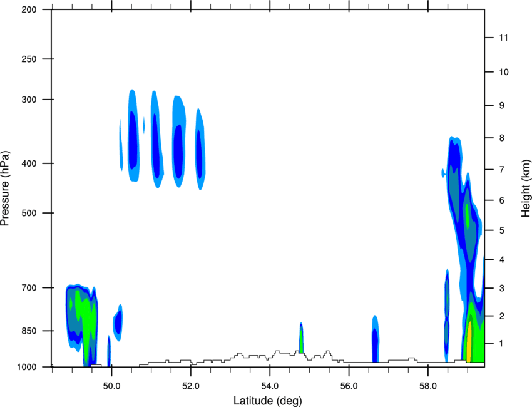The width and height of the screenshot is (532, 407).
Task: Click the 700 pressure tick label
Action: (x=29, y=288)
